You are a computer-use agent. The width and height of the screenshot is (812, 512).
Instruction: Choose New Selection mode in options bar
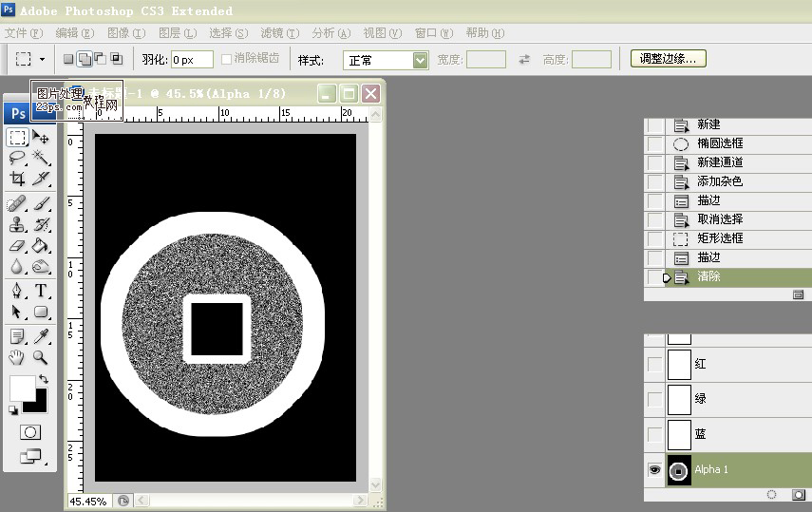(x=68, y=59)
